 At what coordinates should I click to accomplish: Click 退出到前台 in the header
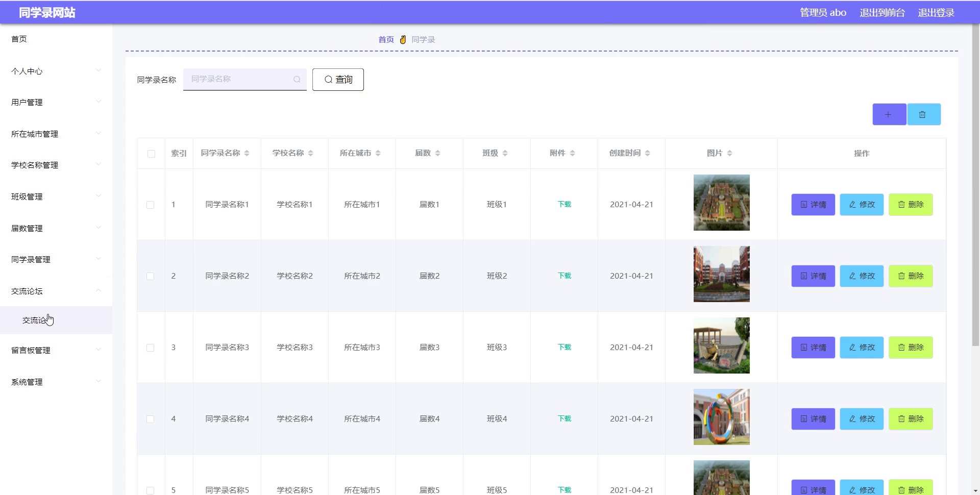coord(882,12)
